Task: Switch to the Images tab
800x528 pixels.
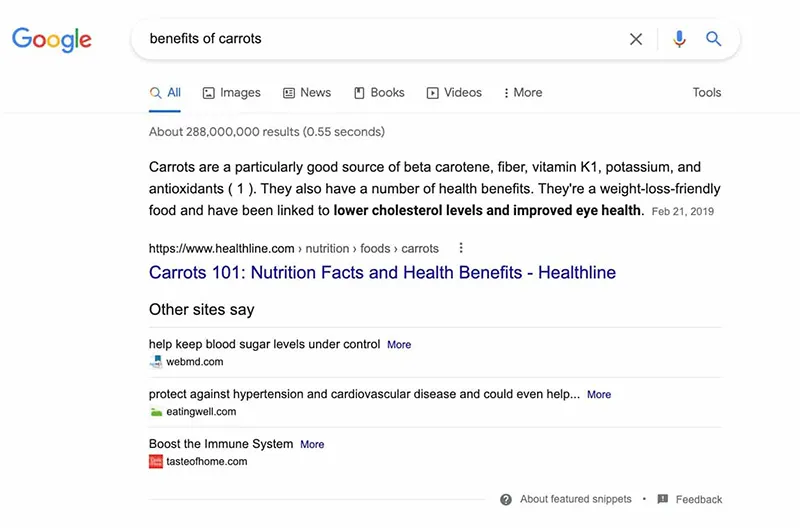Action: click(x=232, y=92)
